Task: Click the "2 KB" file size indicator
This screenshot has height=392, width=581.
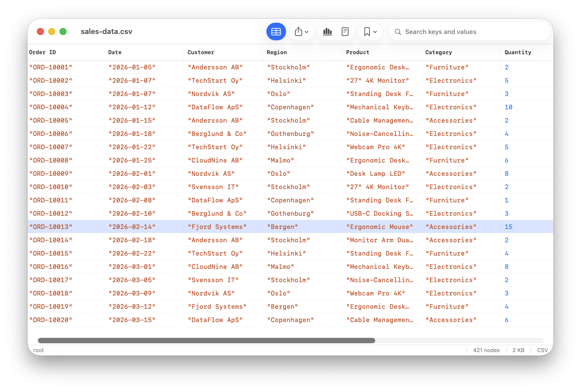Action: tap(518, 350)
